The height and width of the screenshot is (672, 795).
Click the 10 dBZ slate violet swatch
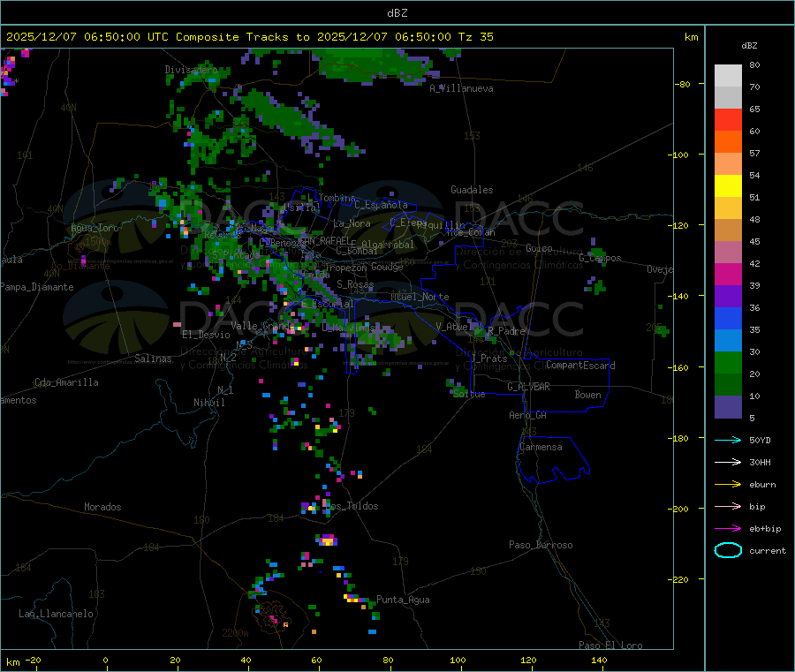(728, 407)
